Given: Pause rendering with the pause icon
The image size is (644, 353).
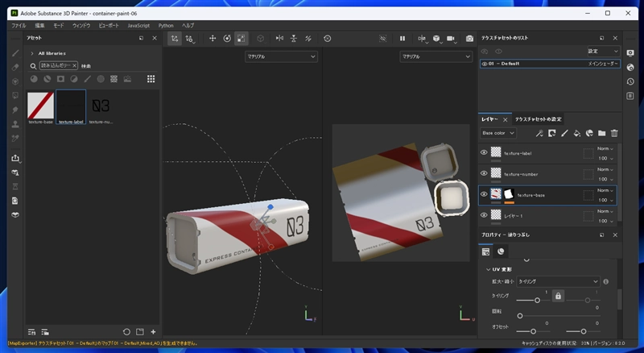Looking at the screenshot, I should [x=402, y=39].
